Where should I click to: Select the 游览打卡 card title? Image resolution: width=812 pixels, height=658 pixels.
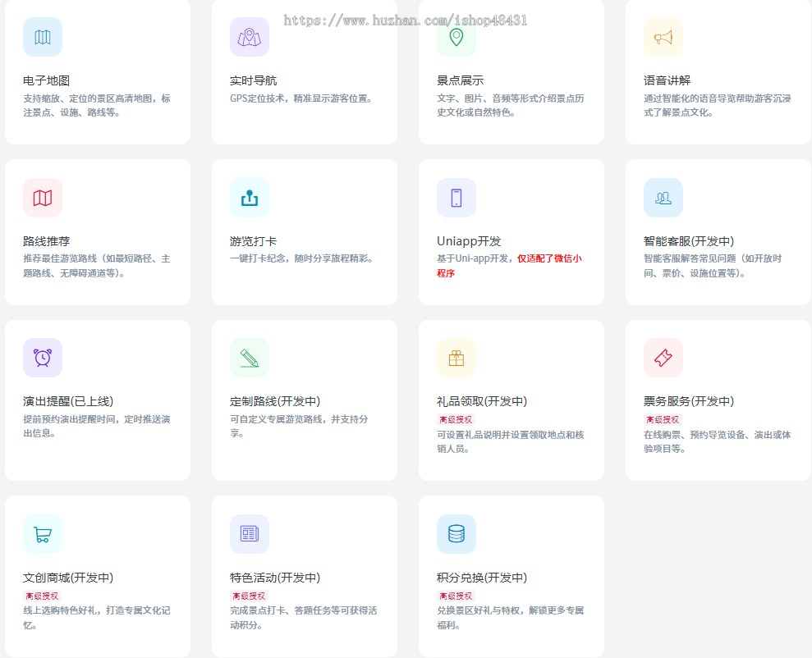(x=253, y=241)
